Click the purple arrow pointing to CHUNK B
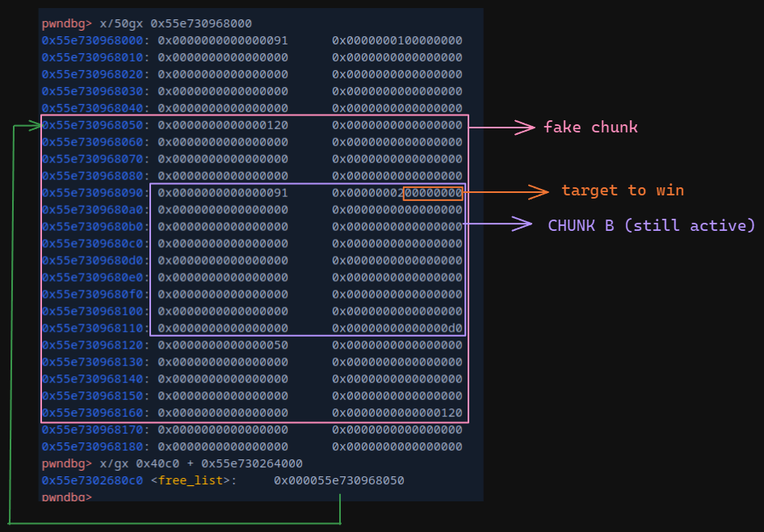This screenshot has height=532, width=764. tap(498, 225)
